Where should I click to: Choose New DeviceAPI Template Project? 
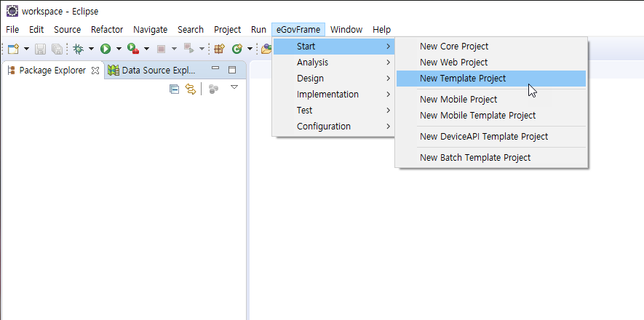491,137
